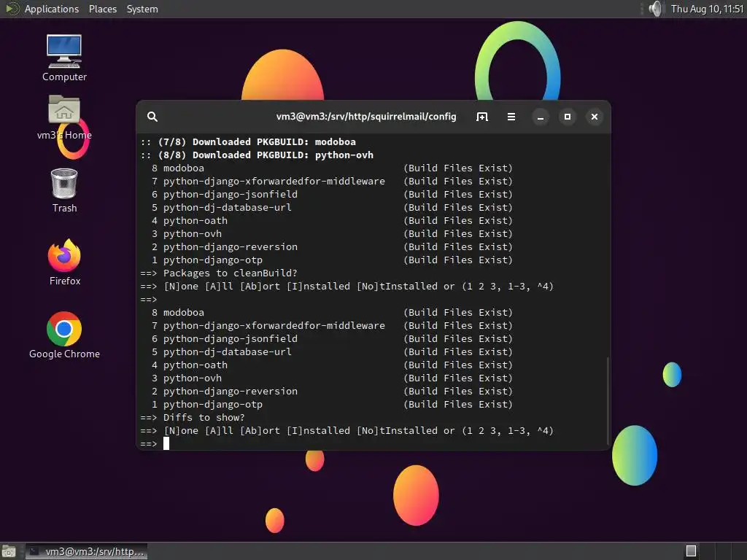Launch Firefox from the desktop
The image size is (747, 560).
tap(64, 262)
